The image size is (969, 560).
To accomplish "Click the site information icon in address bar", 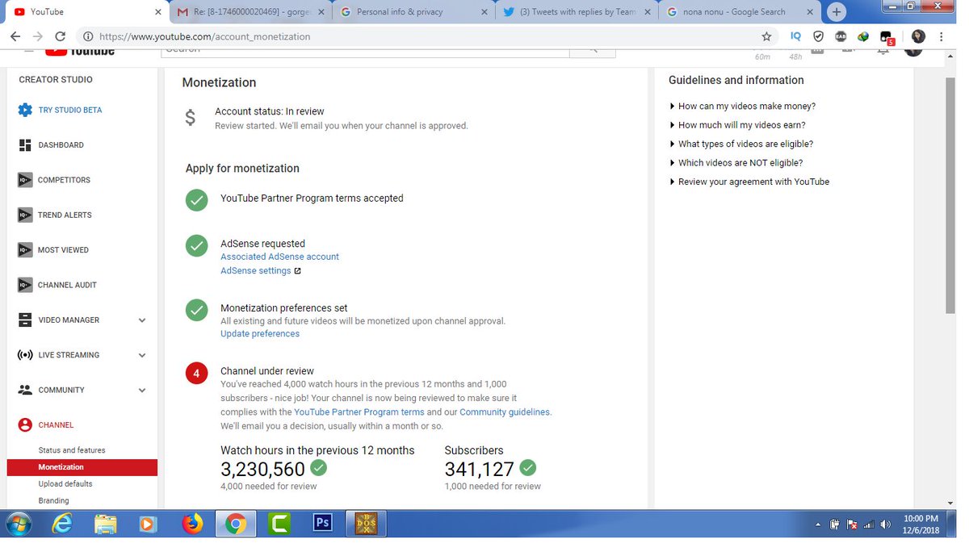I will pyautogui.click(x=87, y=36).
